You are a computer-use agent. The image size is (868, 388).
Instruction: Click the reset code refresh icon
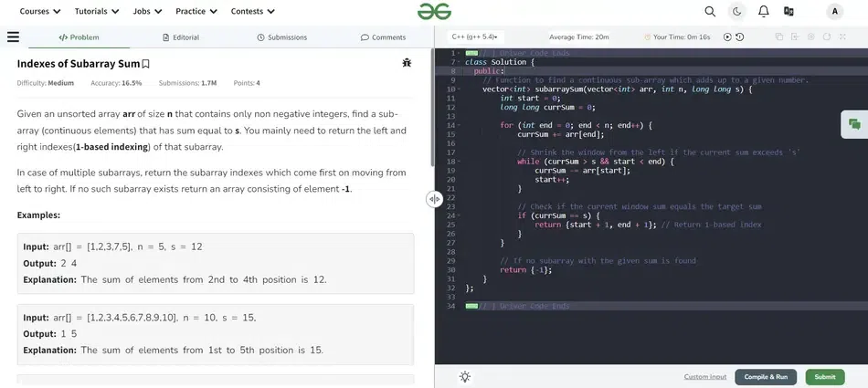tap(827, 37)
